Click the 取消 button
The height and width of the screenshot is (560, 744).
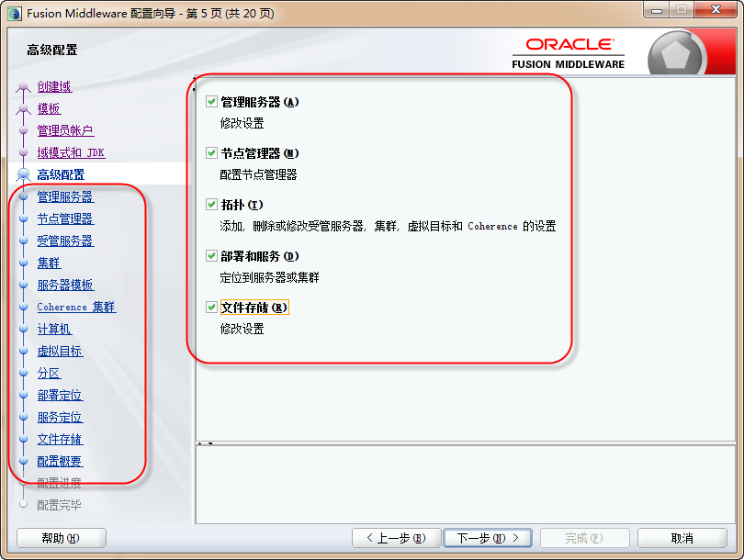[682, 538]
